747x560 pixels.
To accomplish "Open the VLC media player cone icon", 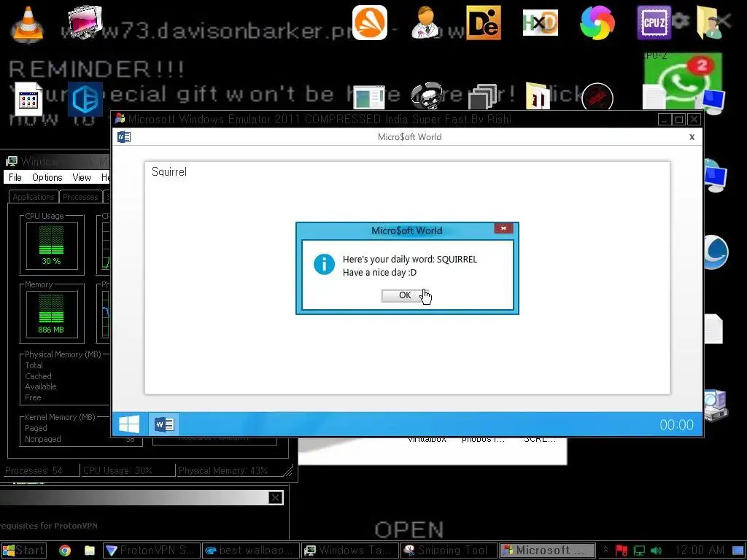I will point(27,25).
